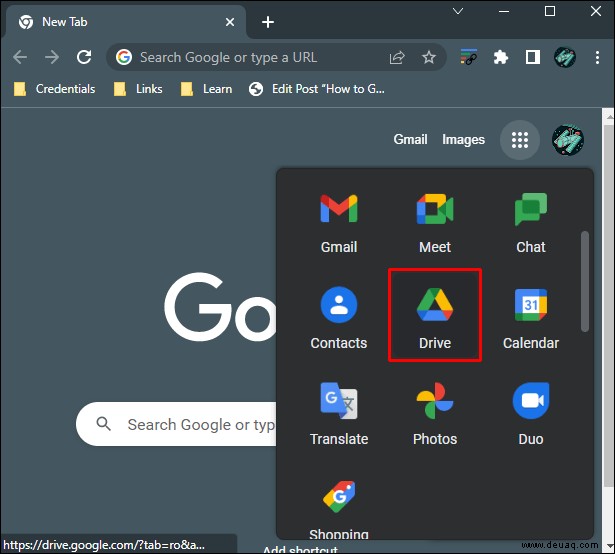615x554 pixels.
Task: Click the Google search box on page
Action: [177, 424]
